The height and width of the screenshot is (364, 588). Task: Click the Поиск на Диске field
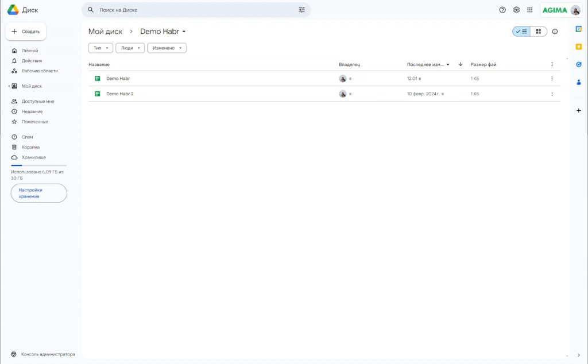click(196, 10)
